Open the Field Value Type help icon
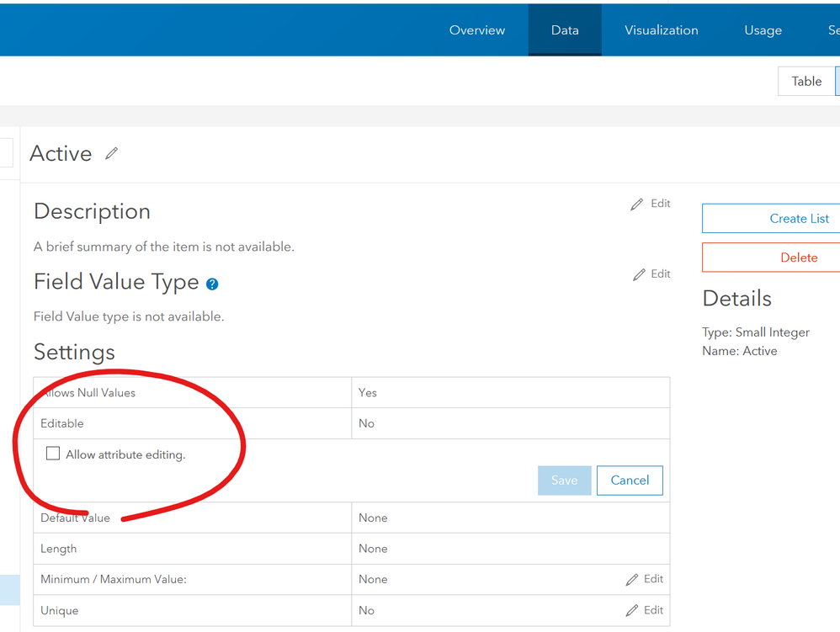Screen dimensions: 840x632 point(212,284)
